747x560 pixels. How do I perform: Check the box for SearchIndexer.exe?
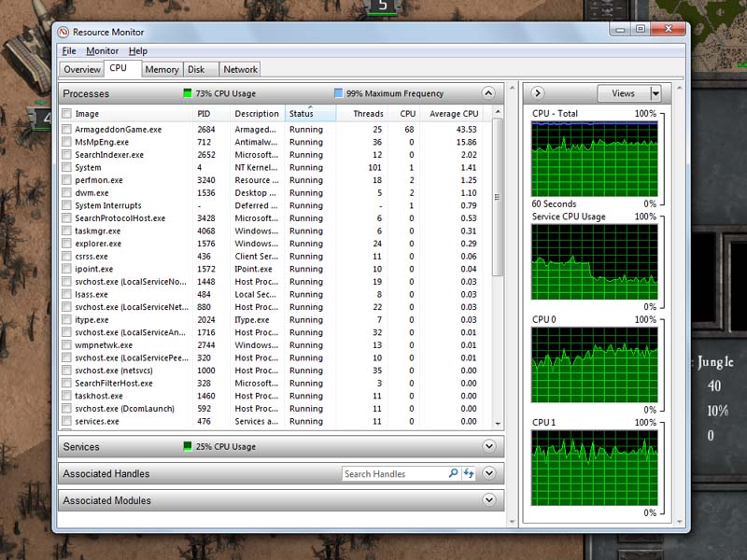click(x=66, y=155)
